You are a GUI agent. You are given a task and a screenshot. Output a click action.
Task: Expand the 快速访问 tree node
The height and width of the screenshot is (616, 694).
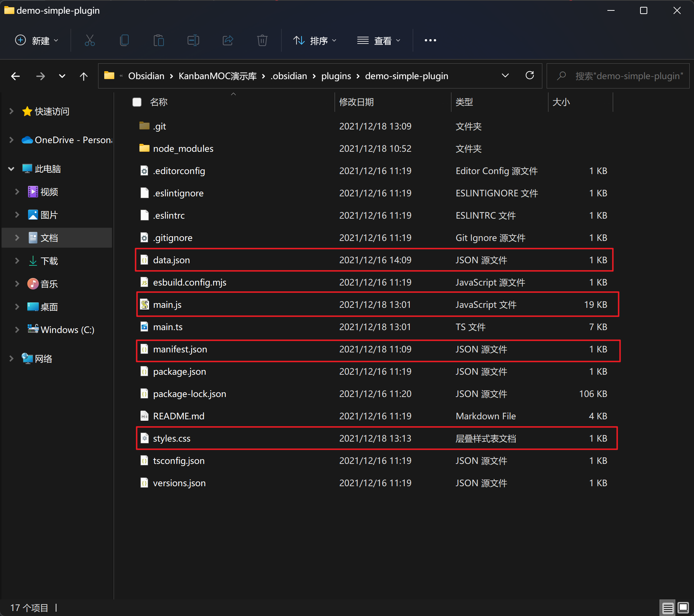click(11, 111)
